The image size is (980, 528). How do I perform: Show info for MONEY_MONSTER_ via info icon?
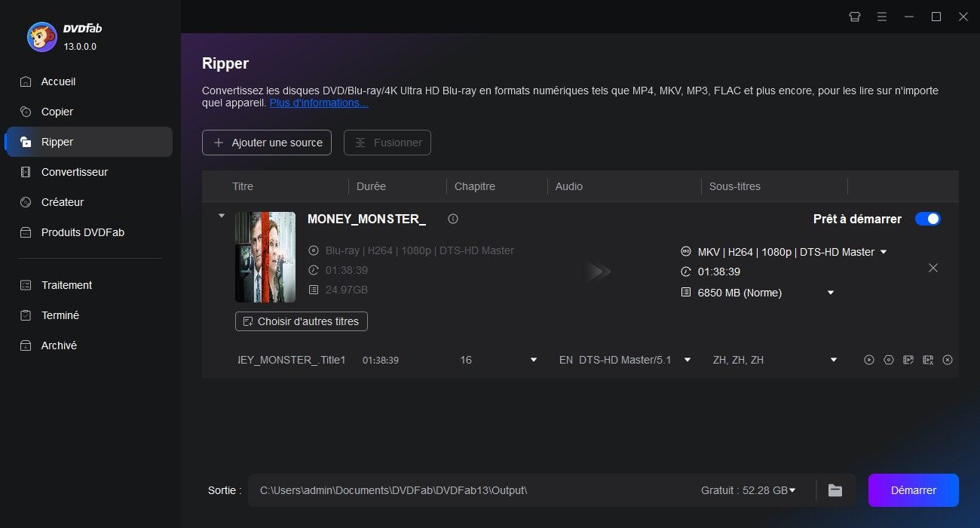pos(453,219)
